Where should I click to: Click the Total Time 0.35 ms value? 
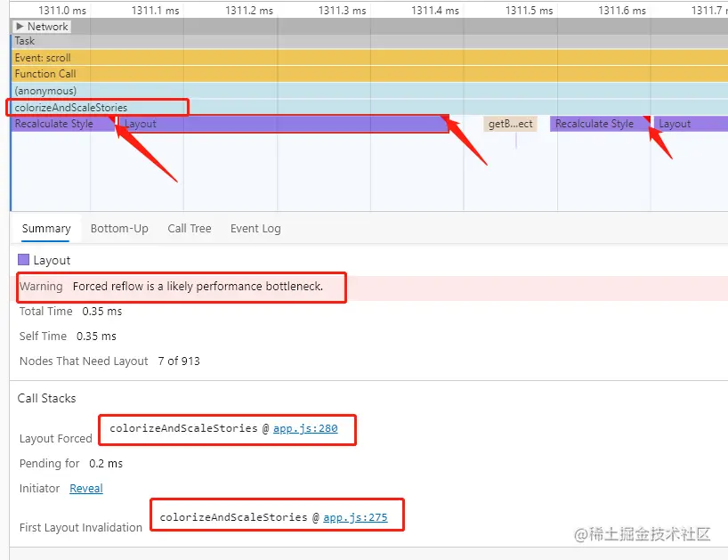(102, 312)
